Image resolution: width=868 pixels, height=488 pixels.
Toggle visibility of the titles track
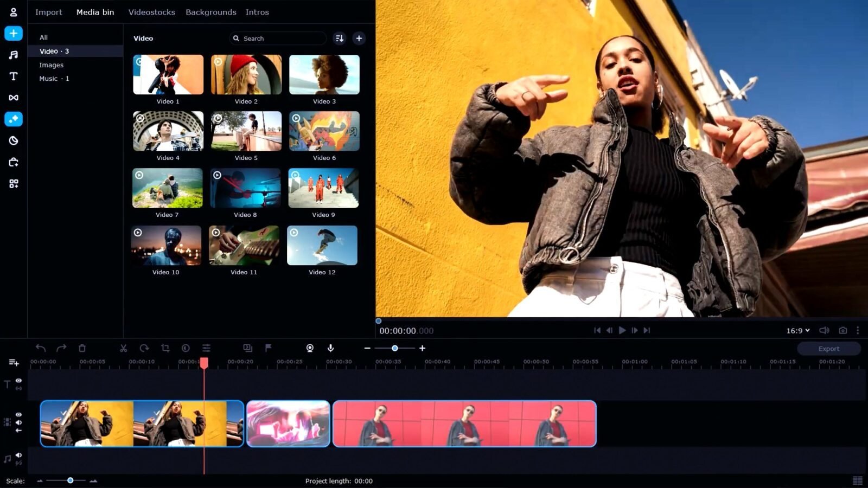(x=18, y=381)
